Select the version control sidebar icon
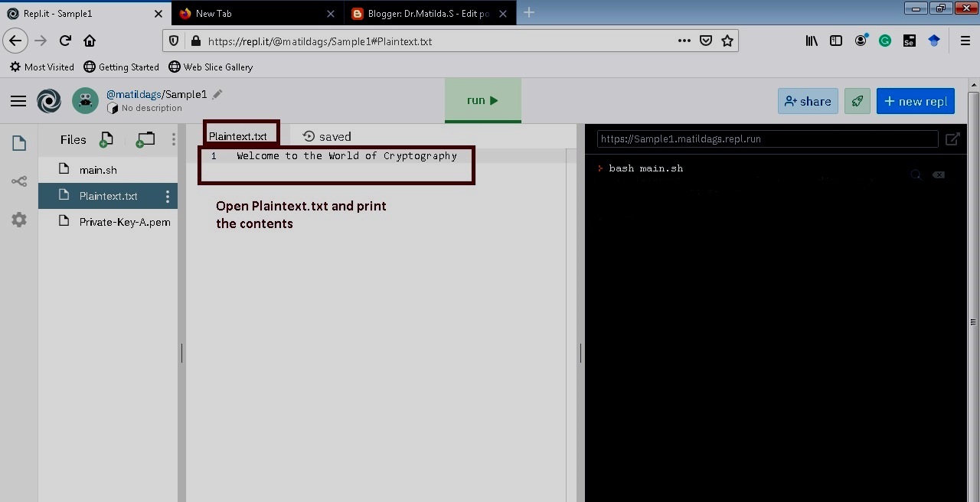The width and height of the screenshot is (980, 502). tap(18, 181)
